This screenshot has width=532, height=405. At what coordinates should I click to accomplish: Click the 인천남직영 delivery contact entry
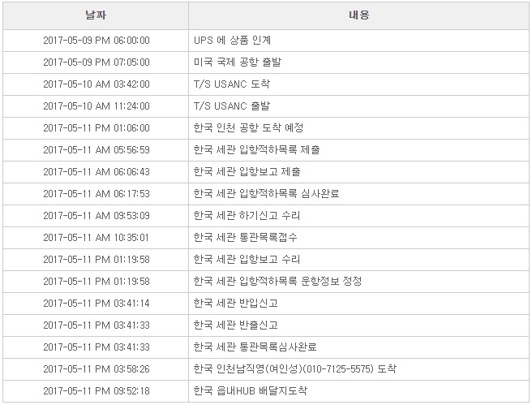295,368
